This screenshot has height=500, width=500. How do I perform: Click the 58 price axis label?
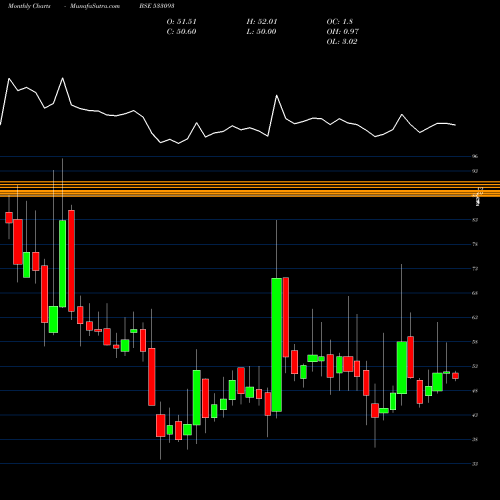point(475,342)
